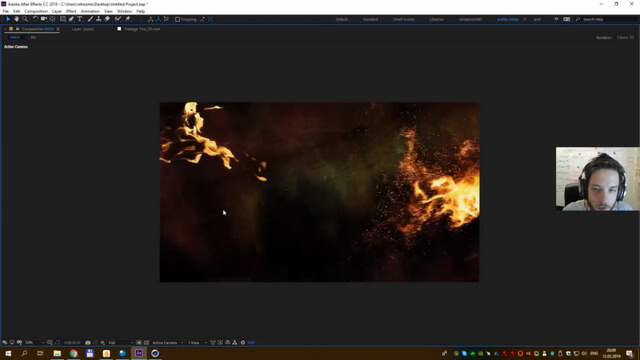Choose World Axis mode icon
The height and width of the screenshot is (360, 640).
[158, 19]
